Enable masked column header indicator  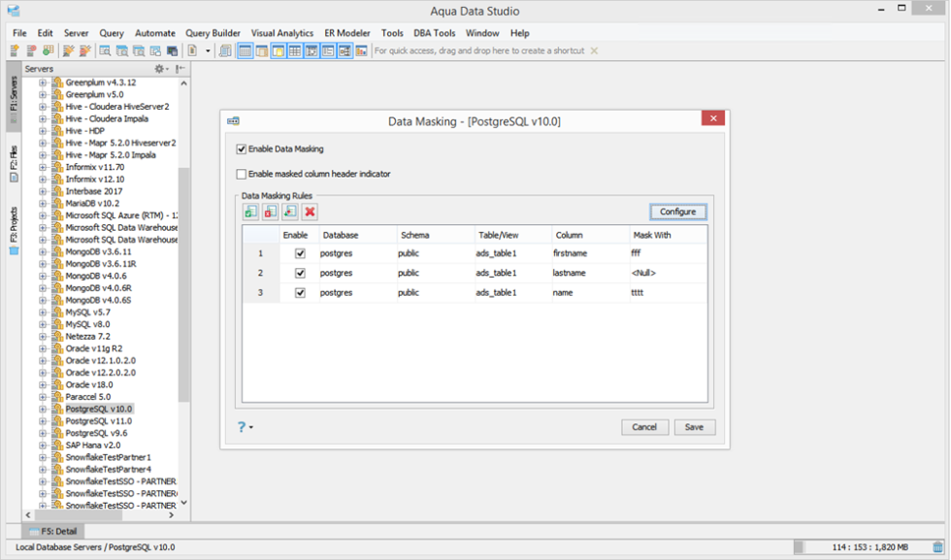click(x=239, y=175)
